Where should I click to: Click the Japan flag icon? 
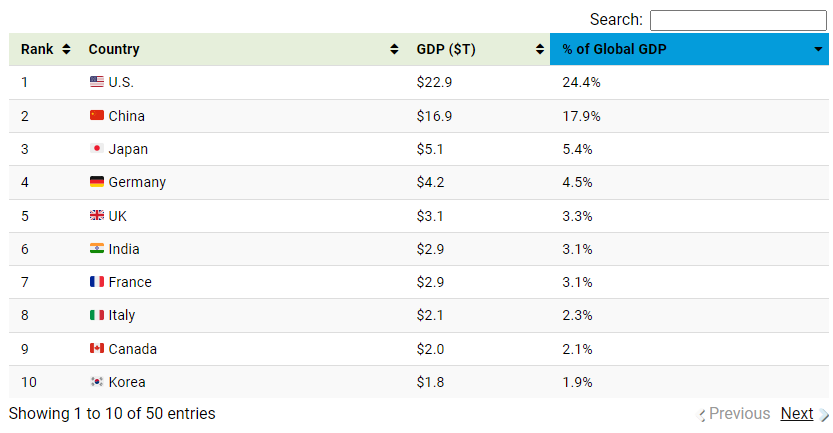96,149
